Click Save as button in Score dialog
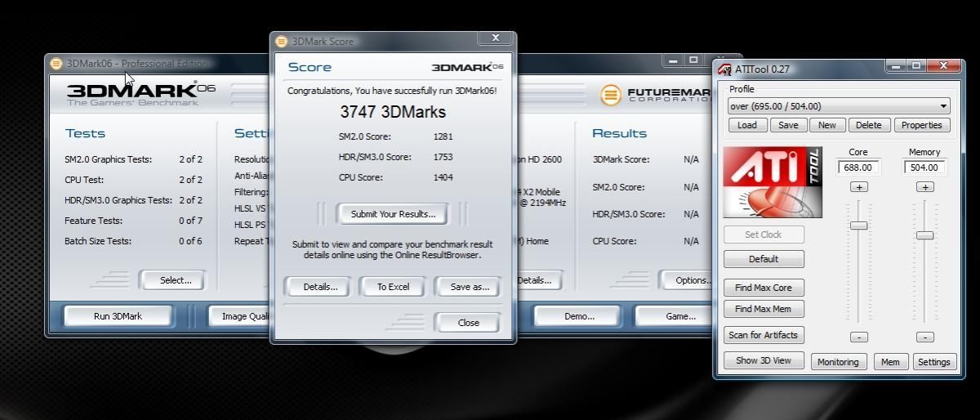This screenshot has height=420, width=980. click(x=470, y=287)
